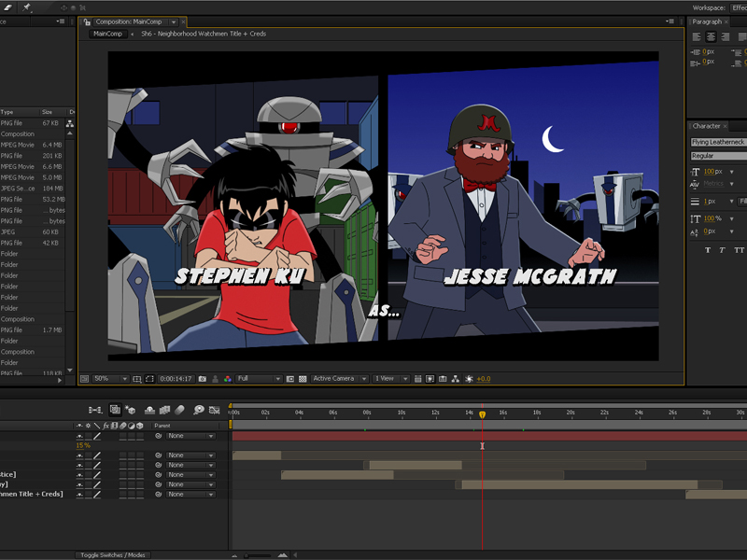Open Composition: MainComp tab dropdown arrow

(174, 21)
